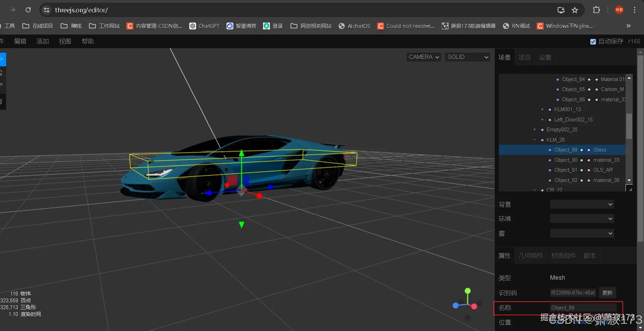Show more bookmarks with the double chevron
644x331 pixels.
click(628, 26)
